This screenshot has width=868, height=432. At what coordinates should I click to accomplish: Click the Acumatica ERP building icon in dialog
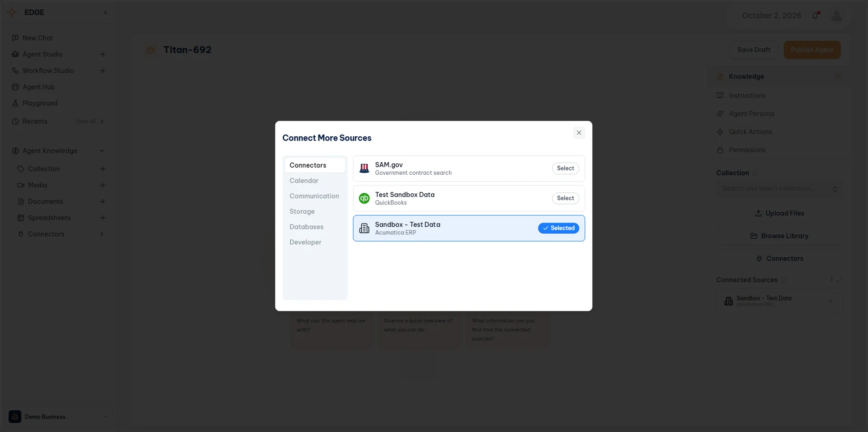coord(365,228)
